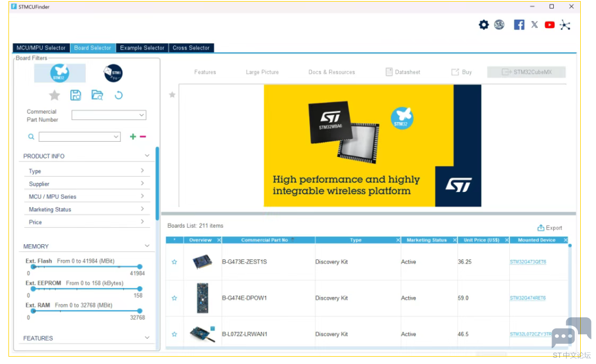Switch to the Cross Selector tab
Image resolution: width=596 pixels, height=364 pixels.
coord(191,48)
